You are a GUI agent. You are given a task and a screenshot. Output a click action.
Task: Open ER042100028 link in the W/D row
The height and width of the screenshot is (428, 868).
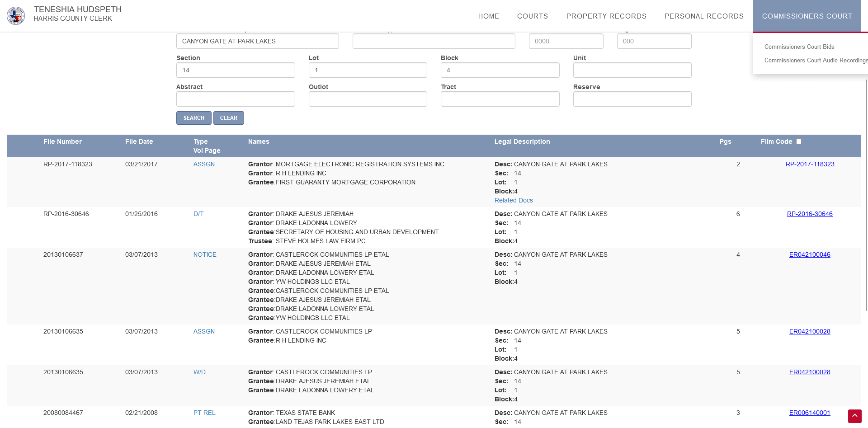810,372
